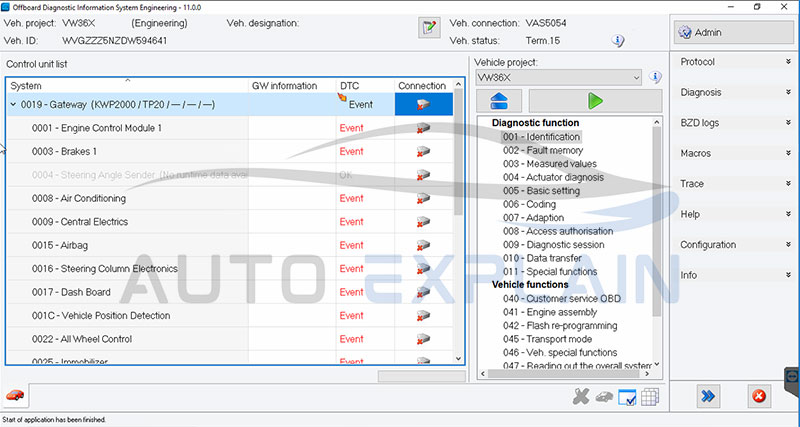The width and height of the screenshot is (800, 427).
Task: Select 041 - Engine assembly function
Action: [x=549, y=312]
